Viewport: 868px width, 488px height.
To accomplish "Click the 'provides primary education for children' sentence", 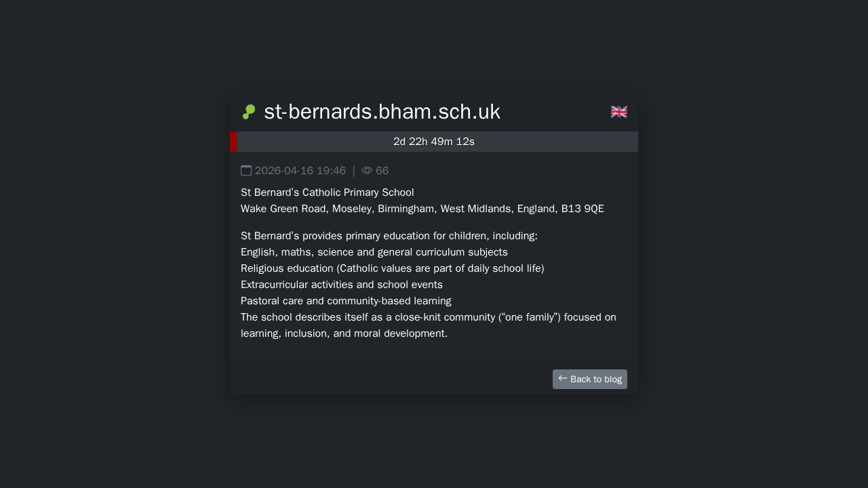I will pyautogui.click(x=389, y=236).
